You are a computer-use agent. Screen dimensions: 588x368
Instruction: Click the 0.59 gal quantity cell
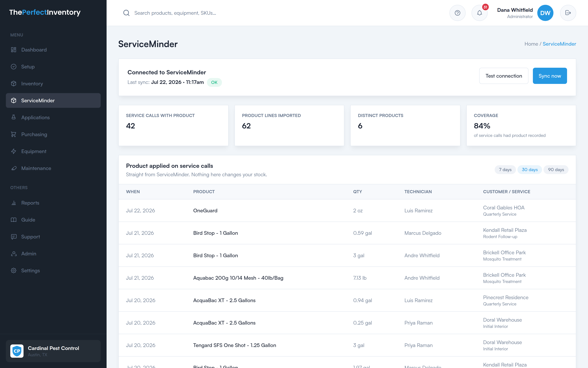(x=363, y=233)
